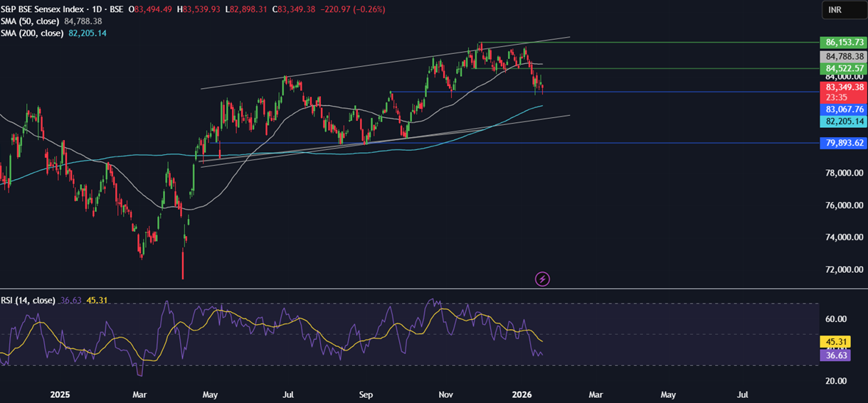This screenshot has height=403, width=868.
Task: Click the blue 79,893.62 price label
Action: [845, 143]
